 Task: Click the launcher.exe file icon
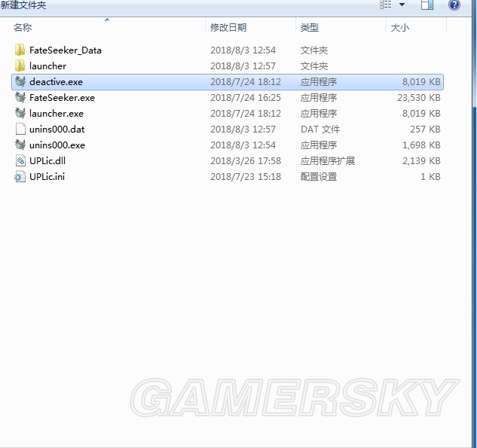[x=20, y=114]
